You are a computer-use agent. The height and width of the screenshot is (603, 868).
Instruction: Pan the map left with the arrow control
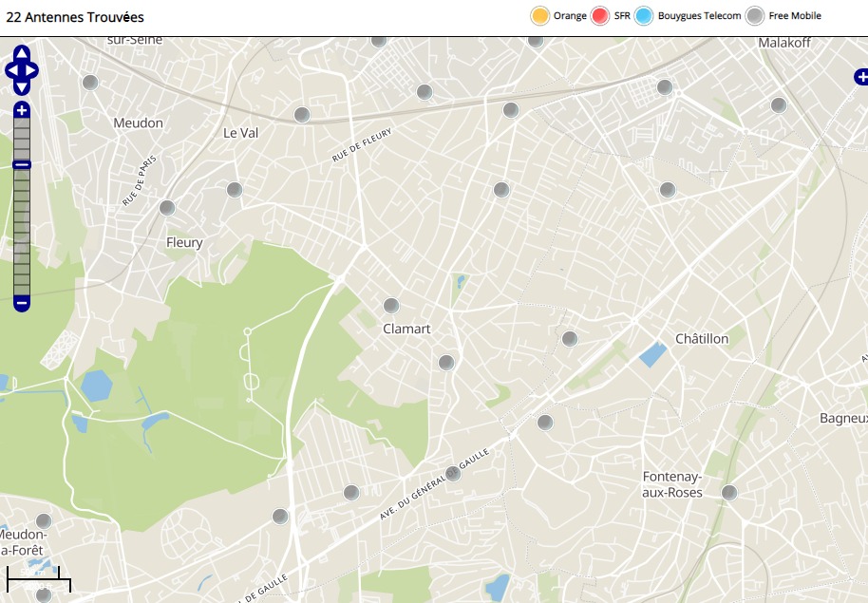(x=11, y=70)
